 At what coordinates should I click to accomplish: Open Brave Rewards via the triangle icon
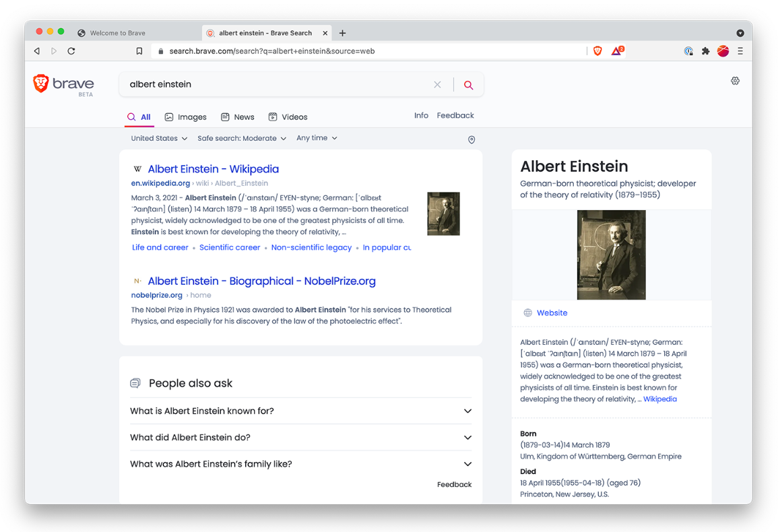[x=616, y=51]
